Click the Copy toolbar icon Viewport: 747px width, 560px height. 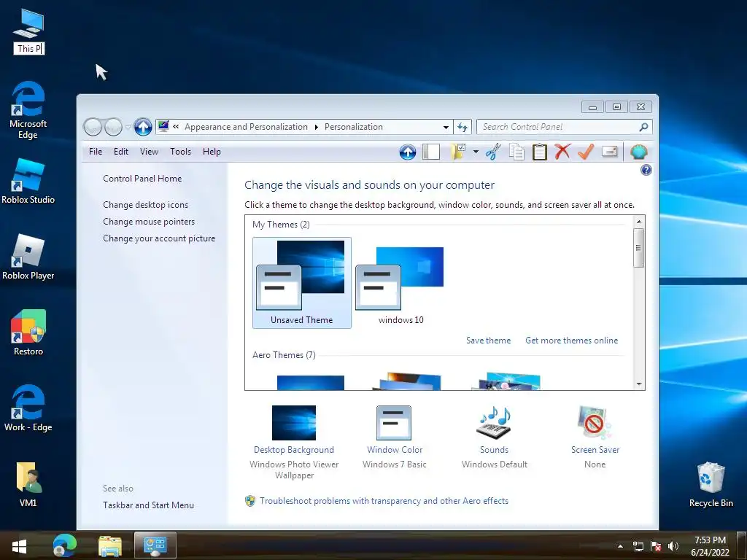(516, 152)
